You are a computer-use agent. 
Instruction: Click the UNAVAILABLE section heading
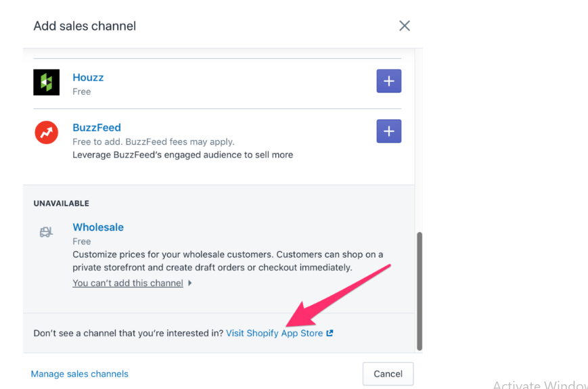(x=61, y=204)
